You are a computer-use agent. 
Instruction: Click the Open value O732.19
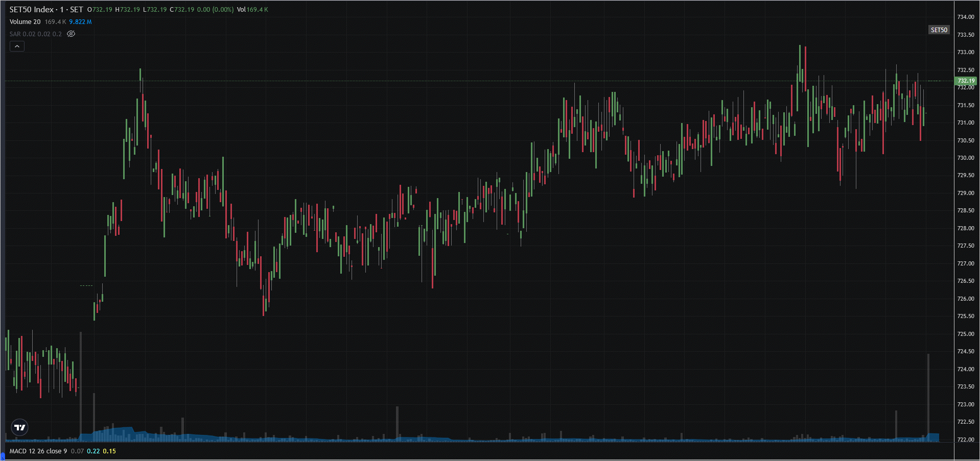pos(100,10)
